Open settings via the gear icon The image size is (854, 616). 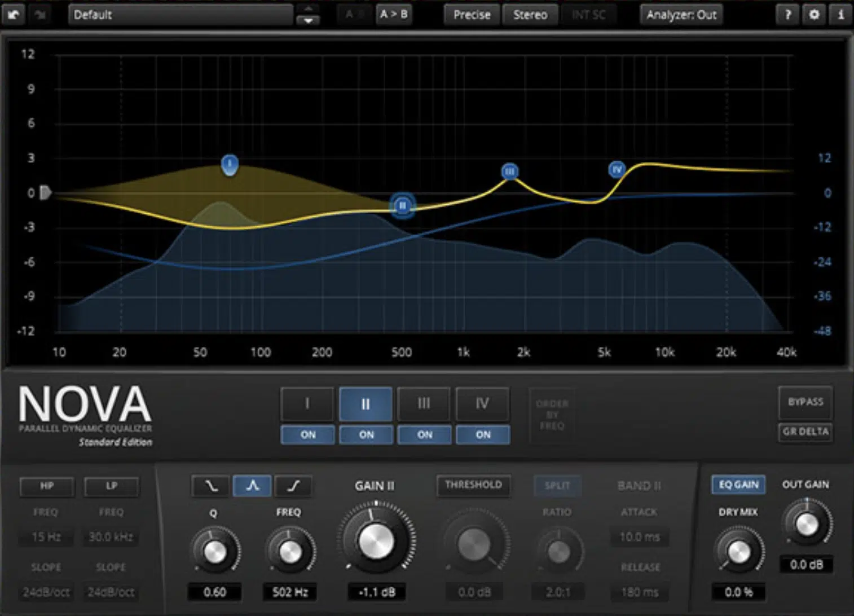pos(814,15)
